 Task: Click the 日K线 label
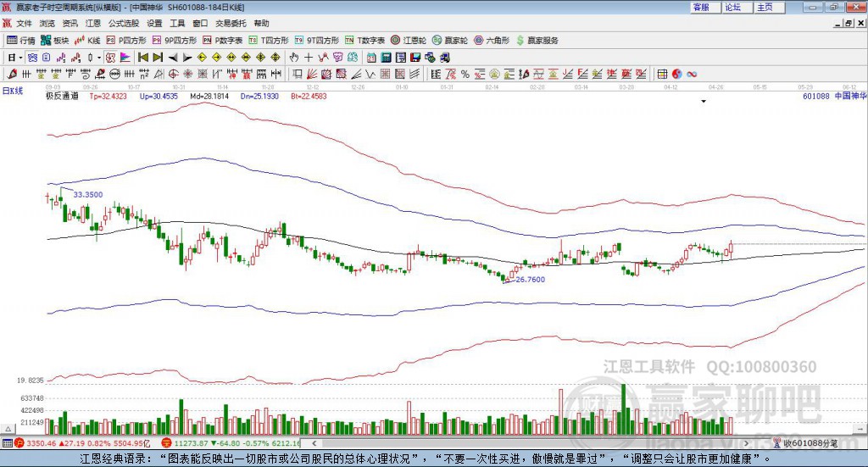click(x=12, y=92)
